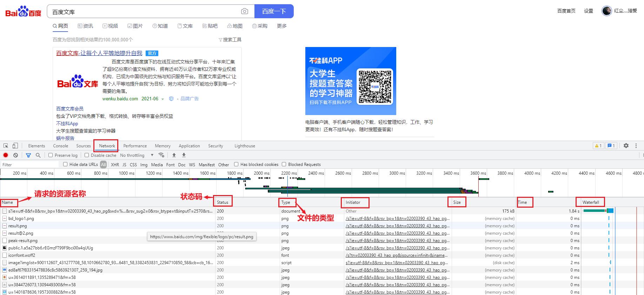Click the yellow warning count badge
The image size is (644, 295).
[x=598, y=146]
